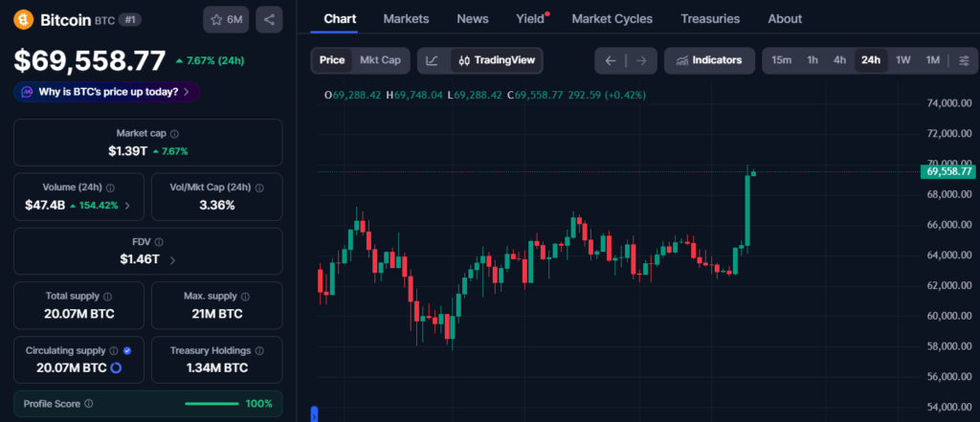980x422 pixels.
Task: Open the Market Cycles tab
Action: click(612, 19)
